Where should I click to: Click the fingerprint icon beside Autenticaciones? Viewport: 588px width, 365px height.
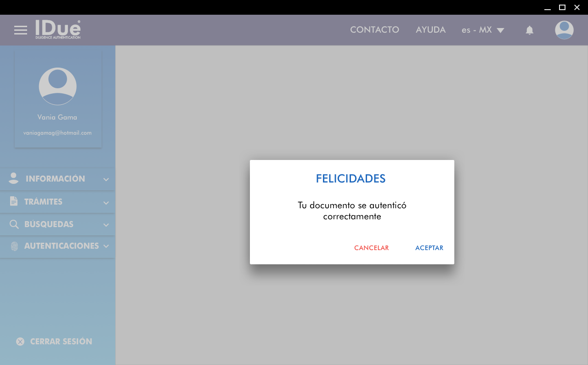point(14,246)
